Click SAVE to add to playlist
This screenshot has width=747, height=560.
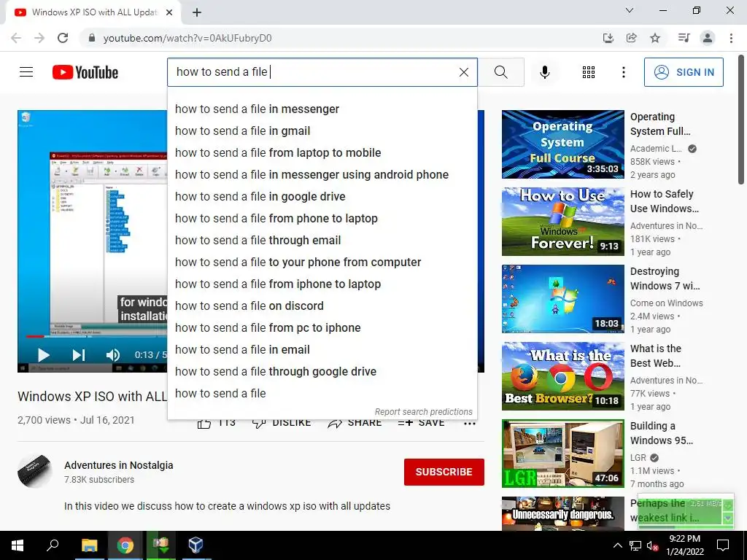coord(421,423)
